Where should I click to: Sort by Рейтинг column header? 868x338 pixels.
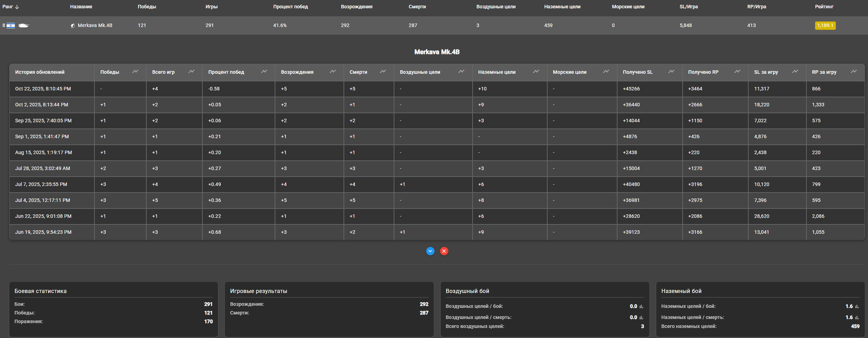click(x=824, y=7)
